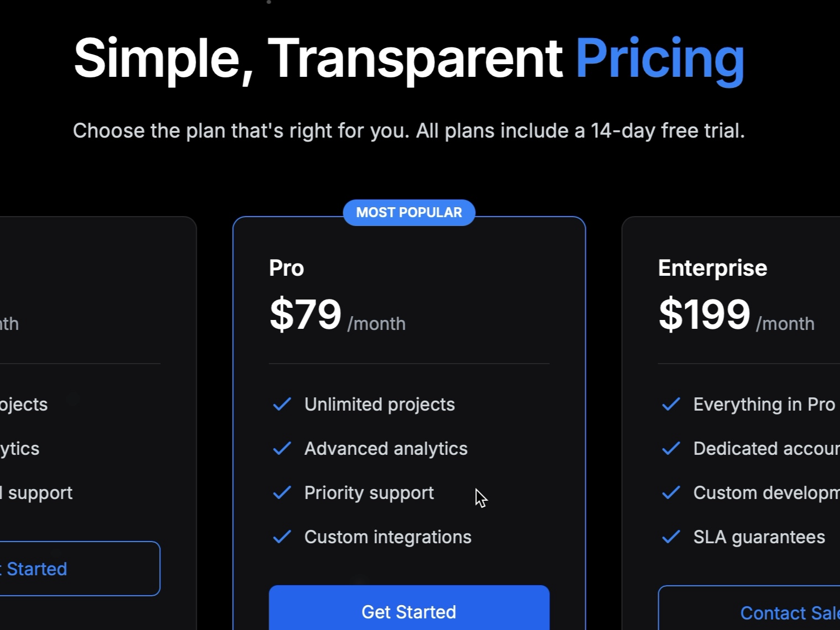This screenshot has height=630, width=840.
Task: Click the checkmark beside SLA guarantees
Action: pyautogui.click(x=670, y=537)
